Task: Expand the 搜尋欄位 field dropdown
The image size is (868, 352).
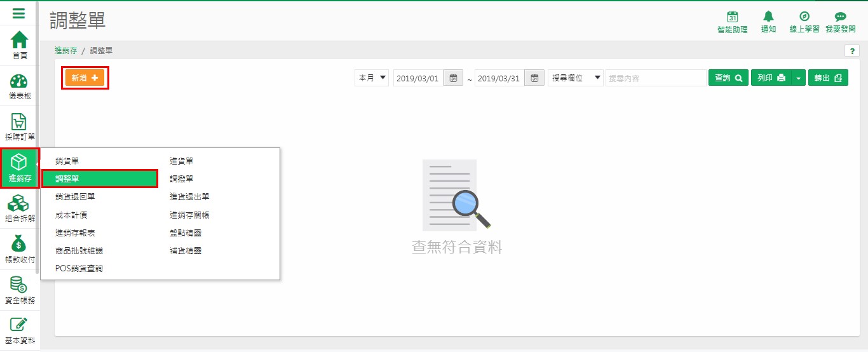Action: point(576,78)
